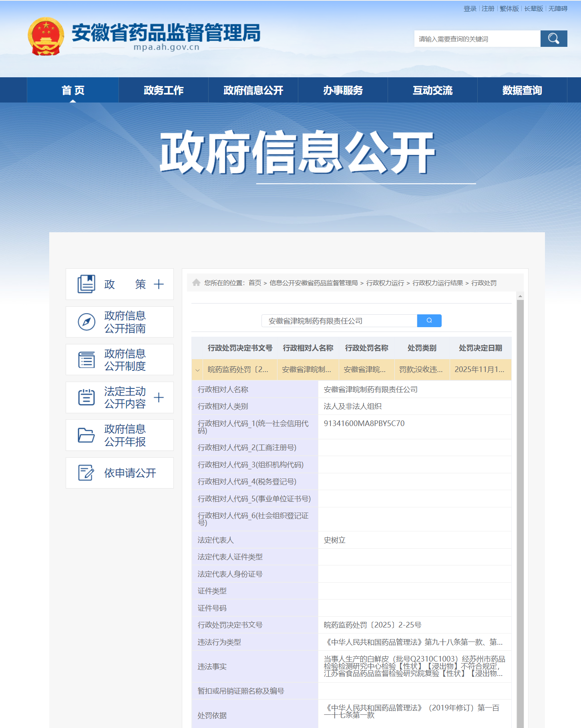Click the national emblem logo
Image resolution: width=581 pixels, height=728 pixels.
(x=46, y=36)
